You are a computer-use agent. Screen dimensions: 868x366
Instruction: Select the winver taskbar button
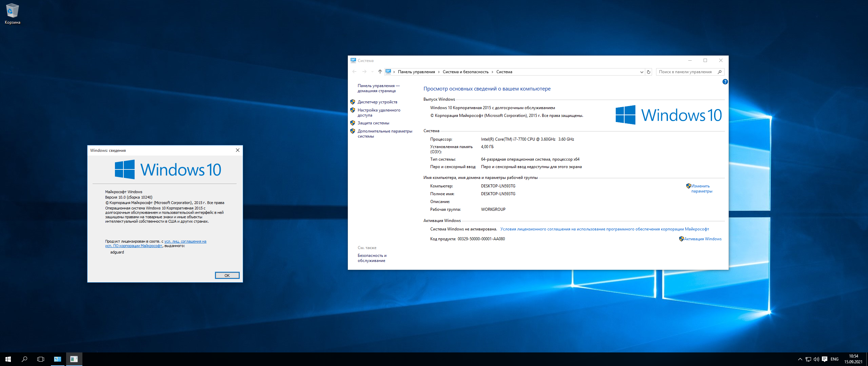coord(74,359)
